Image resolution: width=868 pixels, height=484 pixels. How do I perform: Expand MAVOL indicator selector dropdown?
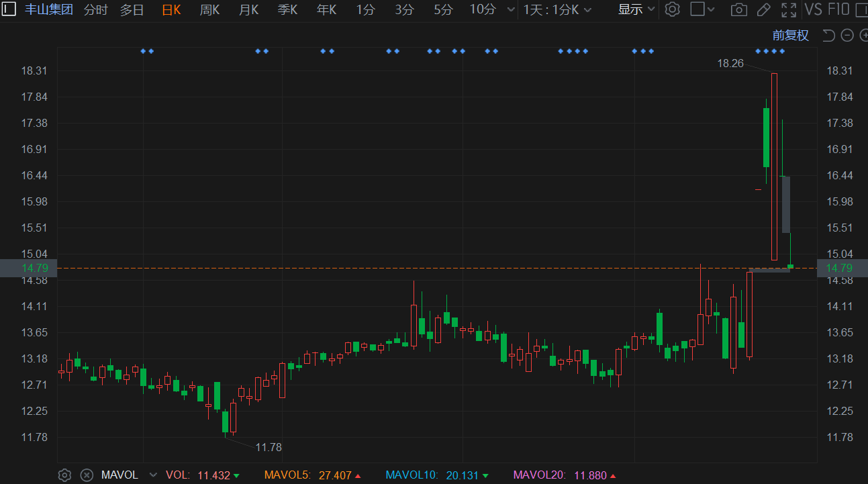(x=153, y=475)
